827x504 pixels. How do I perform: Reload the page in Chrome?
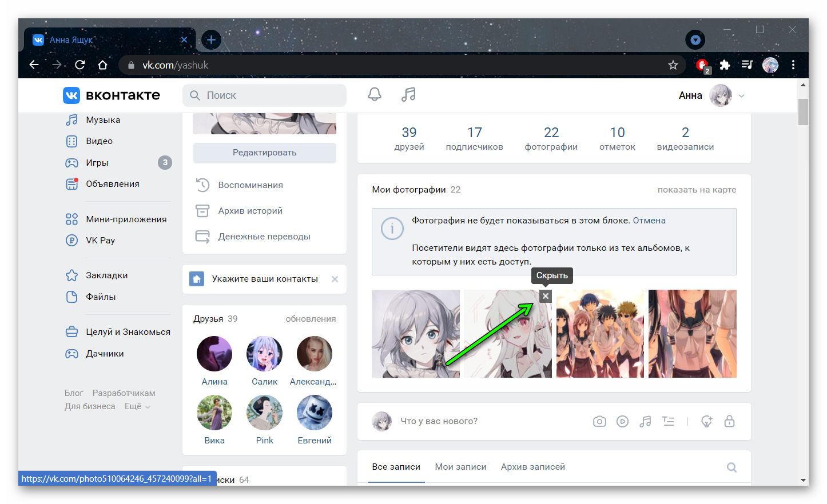pyautogui.click(x=79, y=65)
